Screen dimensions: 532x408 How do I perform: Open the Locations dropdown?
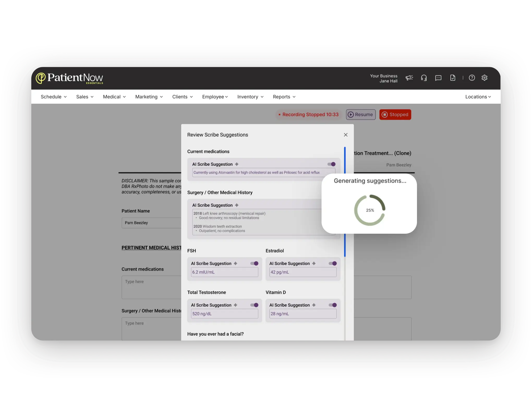(x=478, y=97)
